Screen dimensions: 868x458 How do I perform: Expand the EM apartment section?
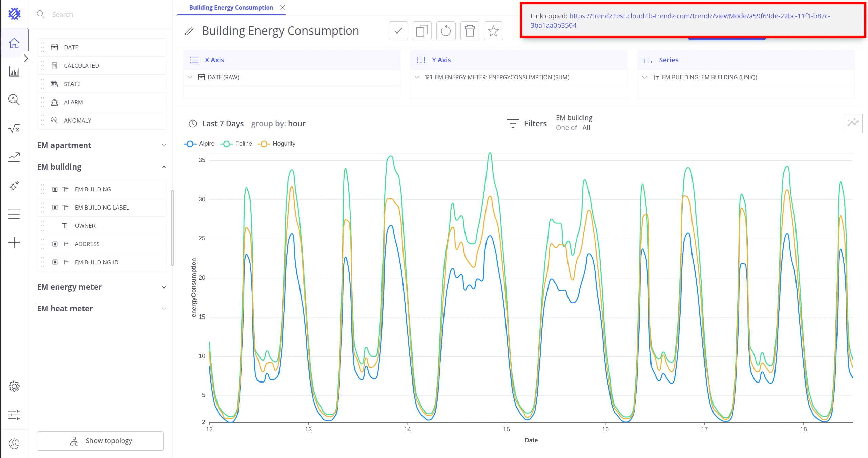click(102, 145)
